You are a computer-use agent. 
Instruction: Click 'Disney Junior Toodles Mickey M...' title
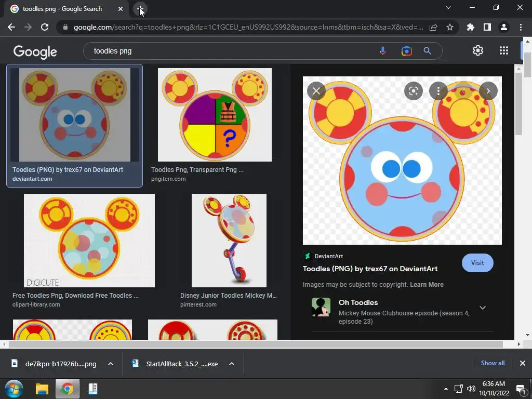[229, 296]
